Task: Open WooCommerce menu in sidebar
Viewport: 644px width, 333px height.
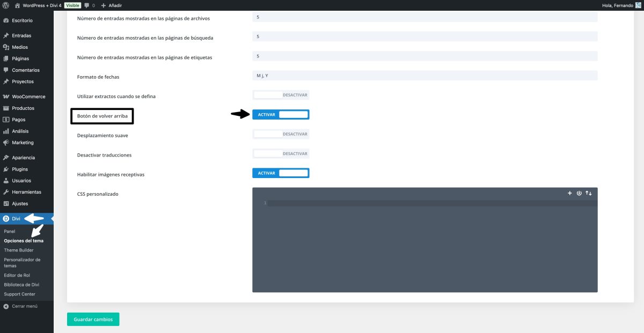Action: click(x=28, y=97)
